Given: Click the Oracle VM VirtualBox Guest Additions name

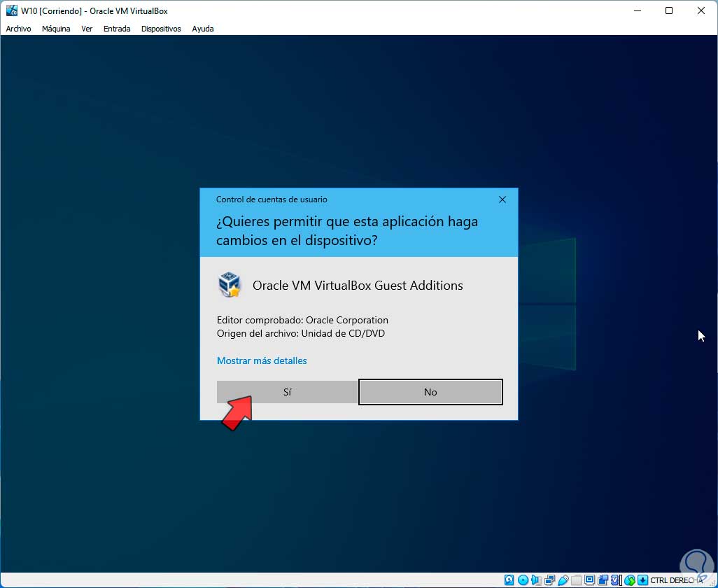Looking at the screenshot, I should coord(358,286).
